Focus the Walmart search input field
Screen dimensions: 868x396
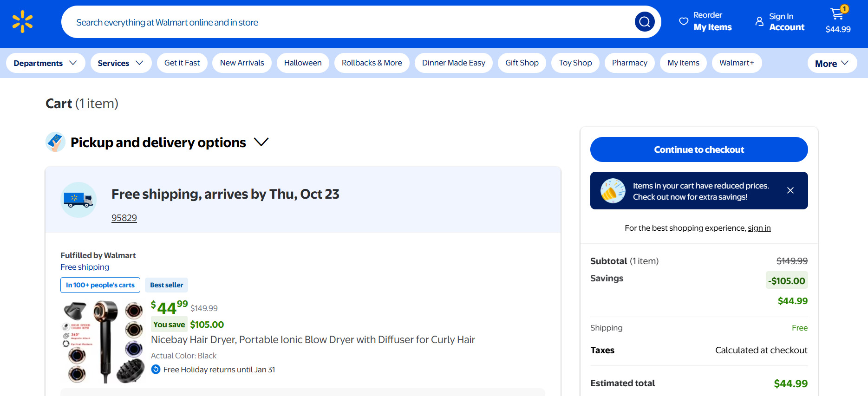(348, 22)
